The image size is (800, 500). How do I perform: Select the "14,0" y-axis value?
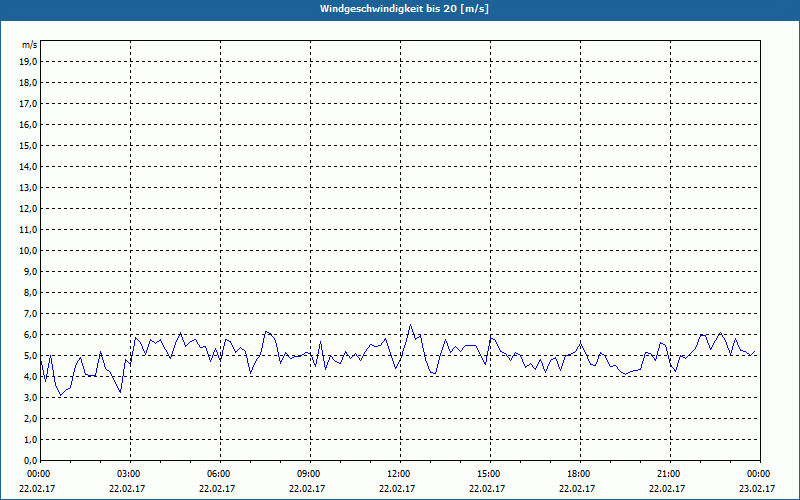point(28,166)
